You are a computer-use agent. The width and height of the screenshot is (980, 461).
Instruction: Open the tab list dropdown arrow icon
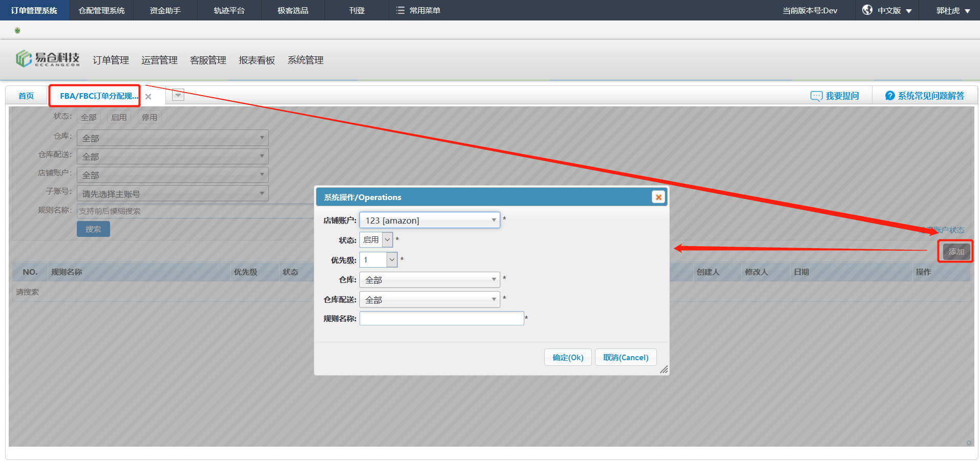[178, 95]
